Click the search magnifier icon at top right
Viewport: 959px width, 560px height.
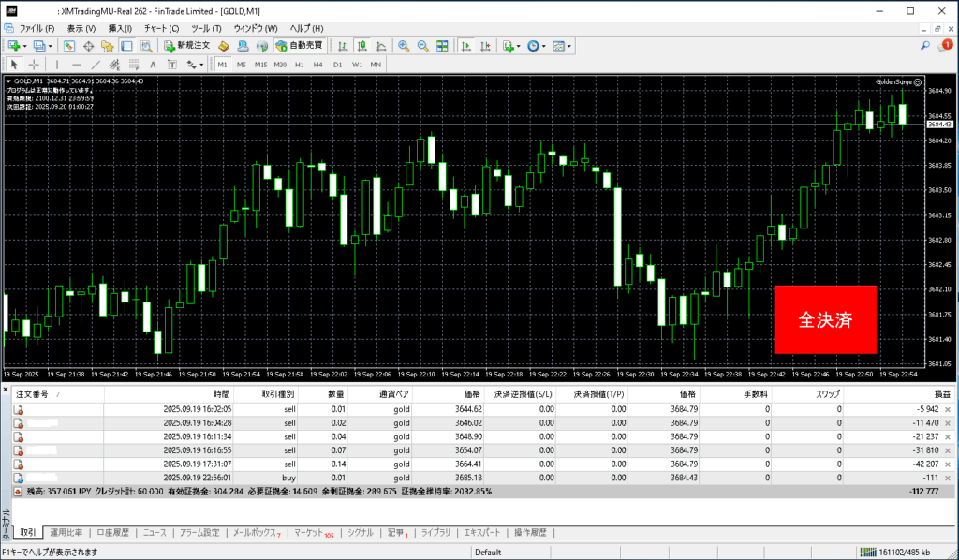[x=925, y=45]
